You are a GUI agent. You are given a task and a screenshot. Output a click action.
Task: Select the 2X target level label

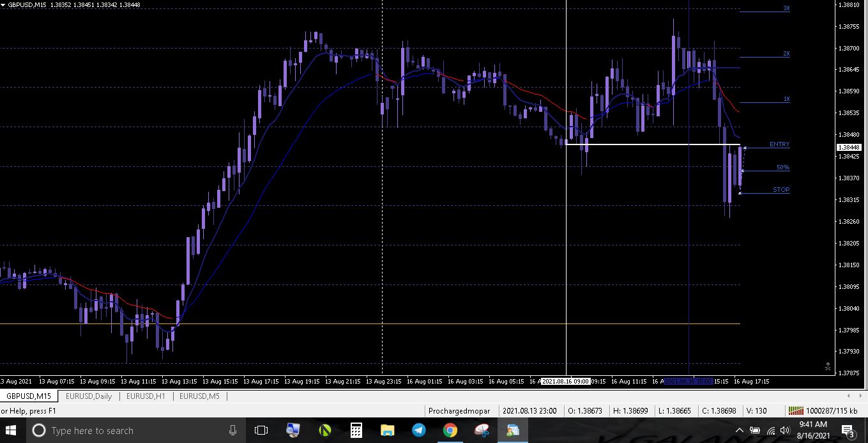tap(786, 54)
